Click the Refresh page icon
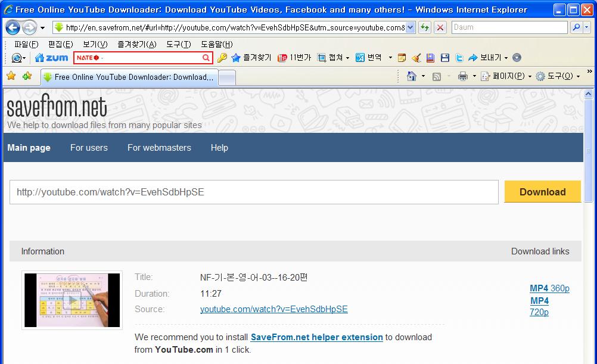Screen dimensions: 597x364 tap(425, 27)
